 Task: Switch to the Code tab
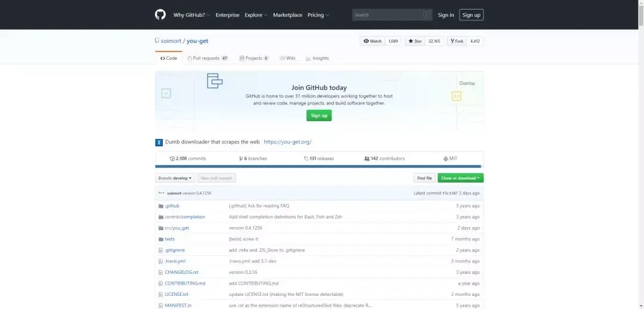(x=169, y=58)
